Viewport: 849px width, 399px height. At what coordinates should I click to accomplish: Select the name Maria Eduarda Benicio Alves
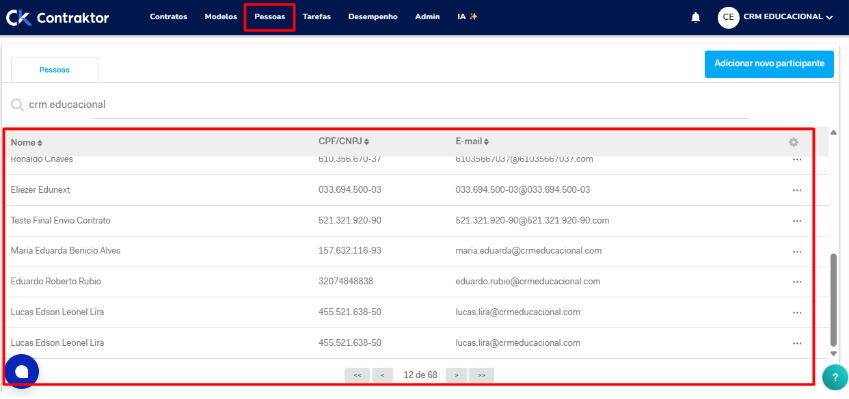(66, 251)
